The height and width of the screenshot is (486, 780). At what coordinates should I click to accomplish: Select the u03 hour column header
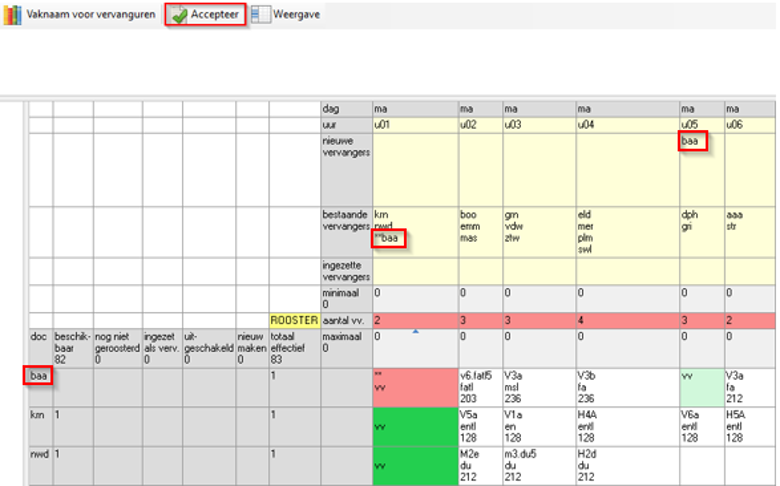click(538, 124)
